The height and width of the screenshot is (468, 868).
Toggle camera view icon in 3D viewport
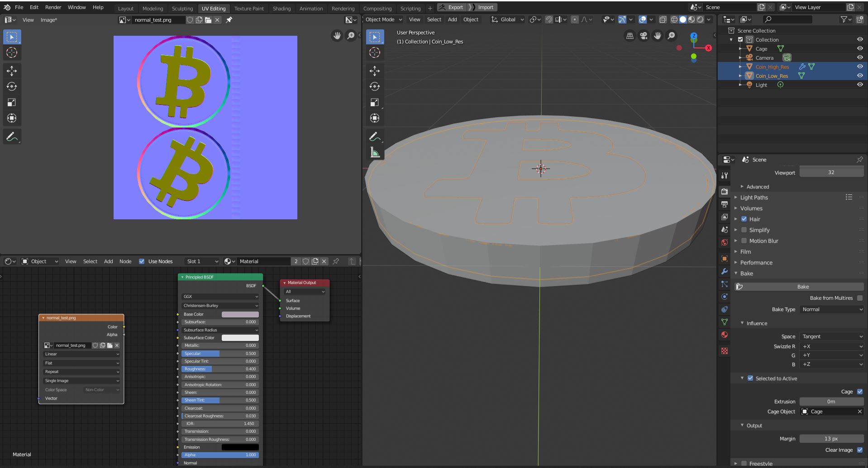click(644, 36)
